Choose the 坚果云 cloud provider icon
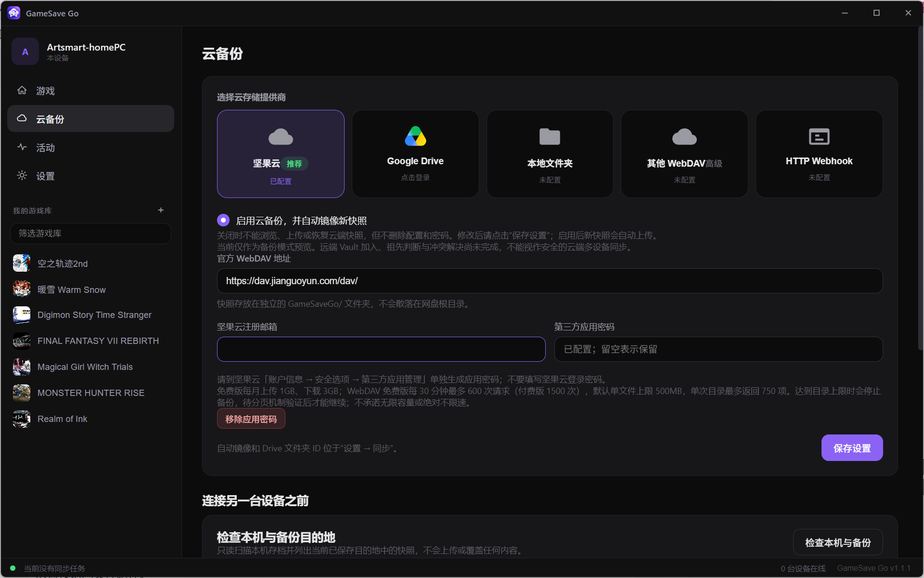The image size is (924, 578). tap(281, 137)
